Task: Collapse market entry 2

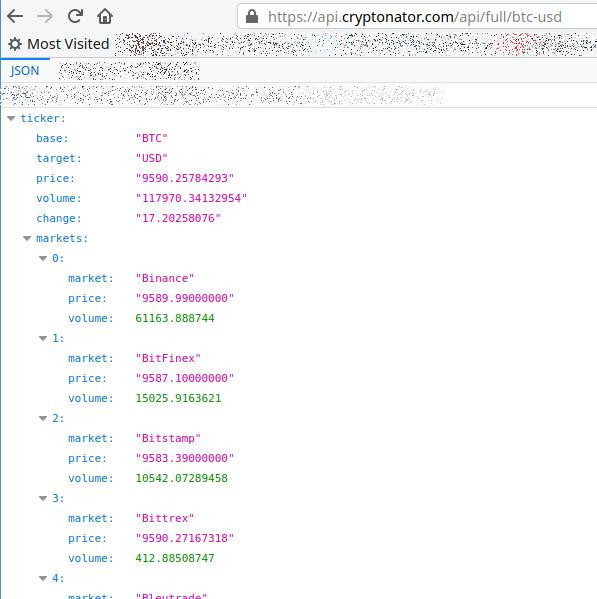Action: pyautogui.click(x=43, y=419)
